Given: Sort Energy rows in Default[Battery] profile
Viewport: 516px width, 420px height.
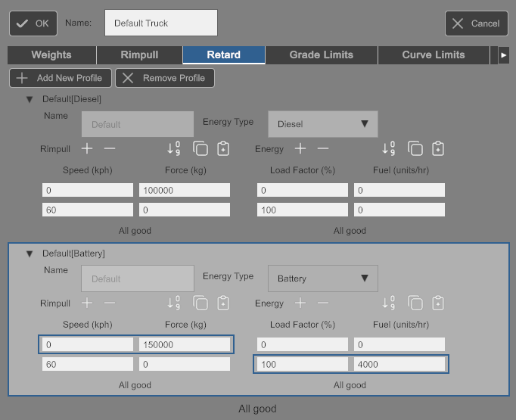Looking at the screenshot, I should (388, 303).
